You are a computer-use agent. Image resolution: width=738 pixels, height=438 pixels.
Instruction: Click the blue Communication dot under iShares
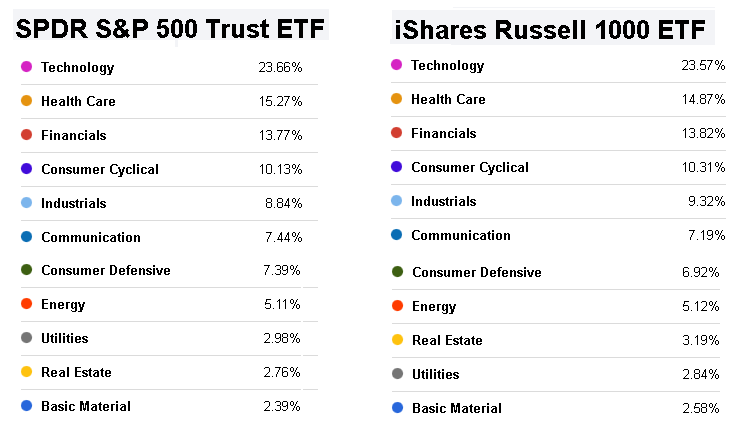[397, 235]
